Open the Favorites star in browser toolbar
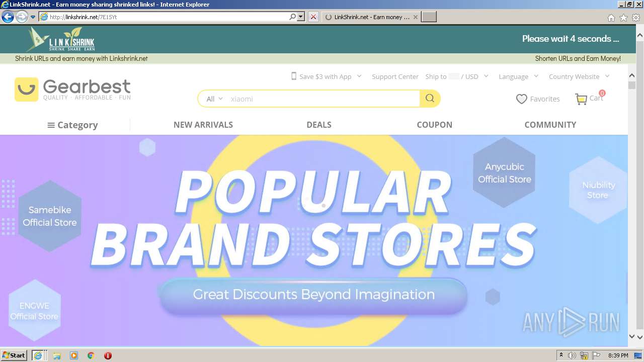This screenshot has height=362, width=644. point(623,18)
